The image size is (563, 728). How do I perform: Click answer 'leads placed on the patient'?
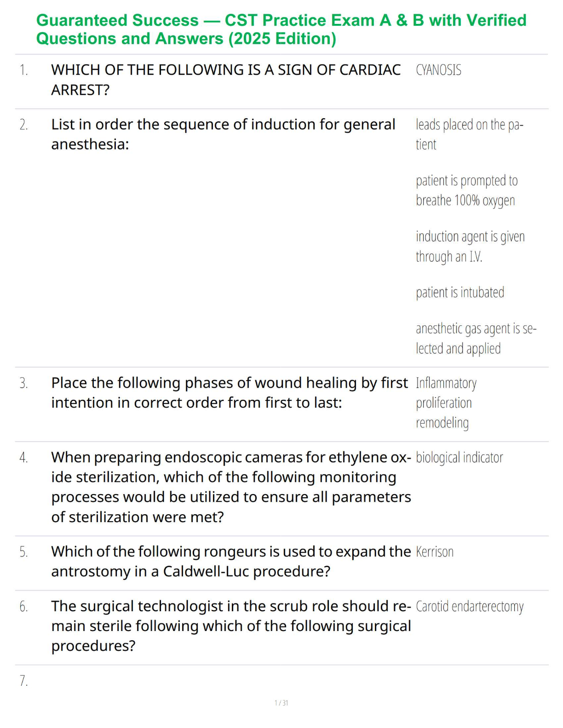point(469,135)
